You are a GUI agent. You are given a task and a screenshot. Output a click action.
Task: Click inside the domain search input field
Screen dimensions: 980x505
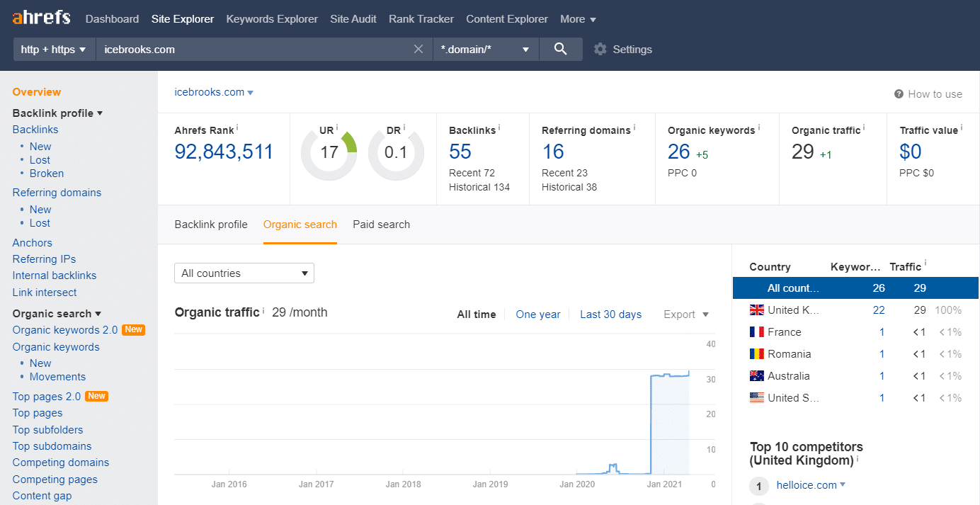tap(248, 49)
